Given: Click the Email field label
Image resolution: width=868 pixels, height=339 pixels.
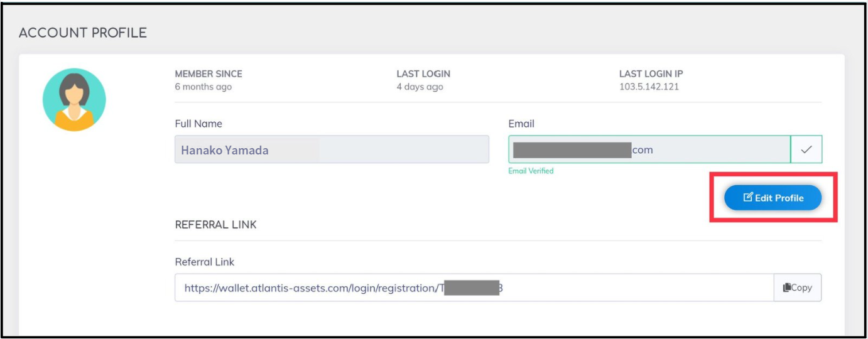Looking at the screenshot, I should pos(521,124).
